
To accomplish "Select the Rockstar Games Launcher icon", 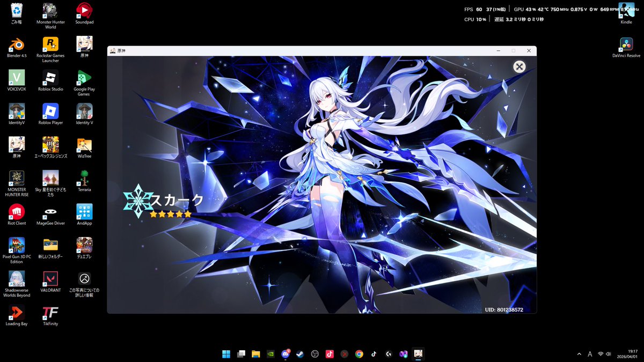I will pos(50,49).
